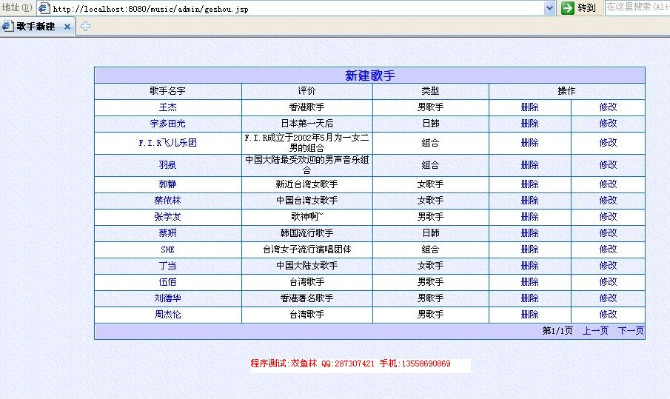Click the 操作 column header

tap(567, 91)
